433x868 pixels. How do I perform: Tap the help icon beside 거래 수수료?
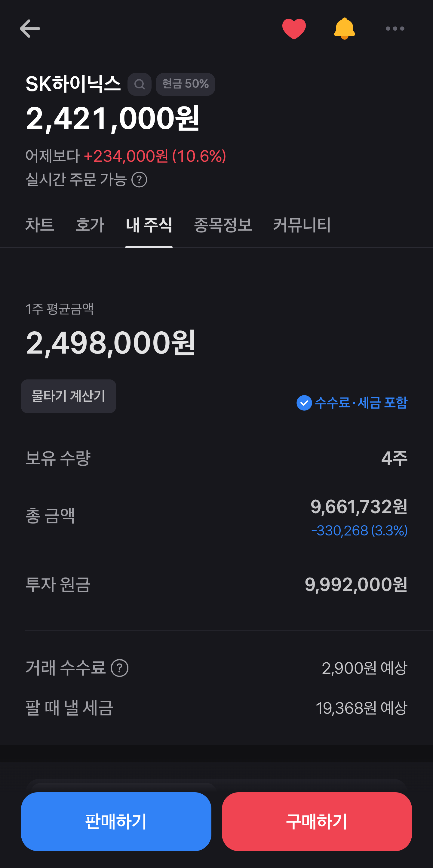120,668
